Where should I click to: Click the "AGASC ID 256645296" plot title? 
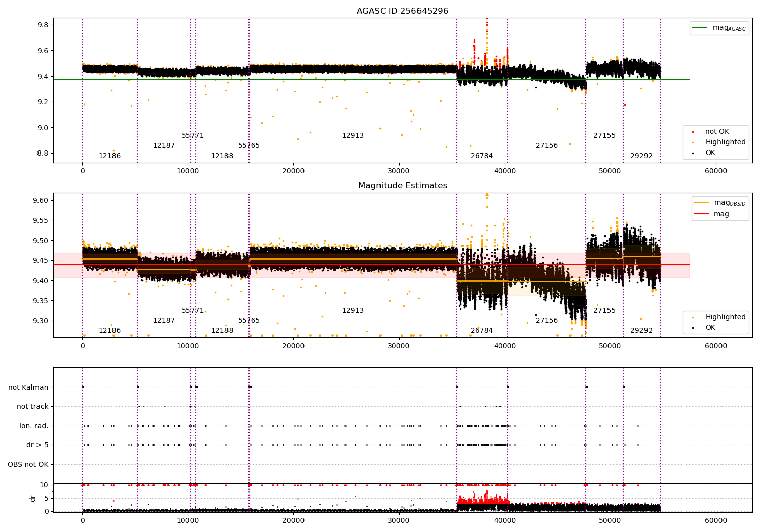(x=402, y=11)
